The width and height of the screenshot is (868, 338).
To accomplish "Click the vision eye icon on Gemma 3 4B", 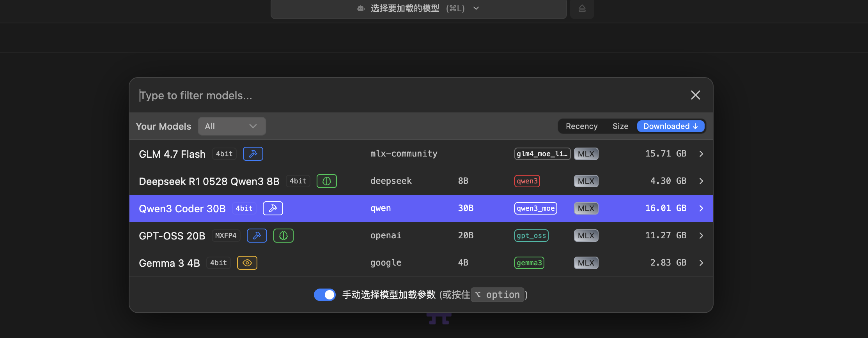I will [247, 263].
